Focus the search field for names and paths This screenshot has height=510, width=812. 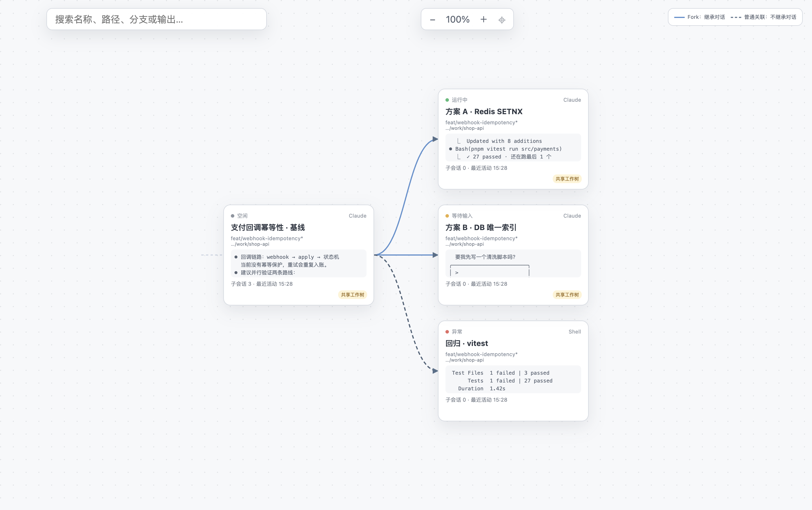157,19
